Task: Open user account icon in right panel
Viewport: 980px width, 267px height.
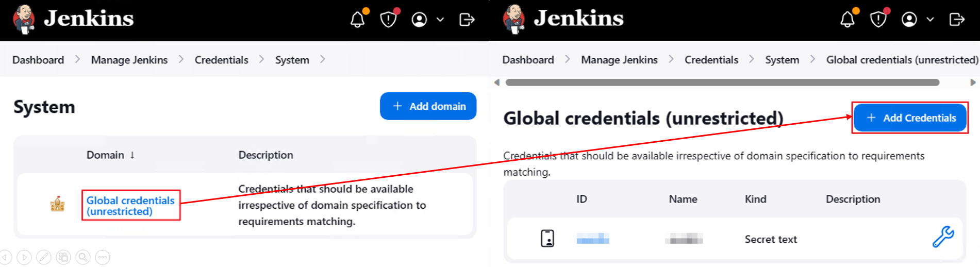Action: pyautogui.click(x=909, y=20)
